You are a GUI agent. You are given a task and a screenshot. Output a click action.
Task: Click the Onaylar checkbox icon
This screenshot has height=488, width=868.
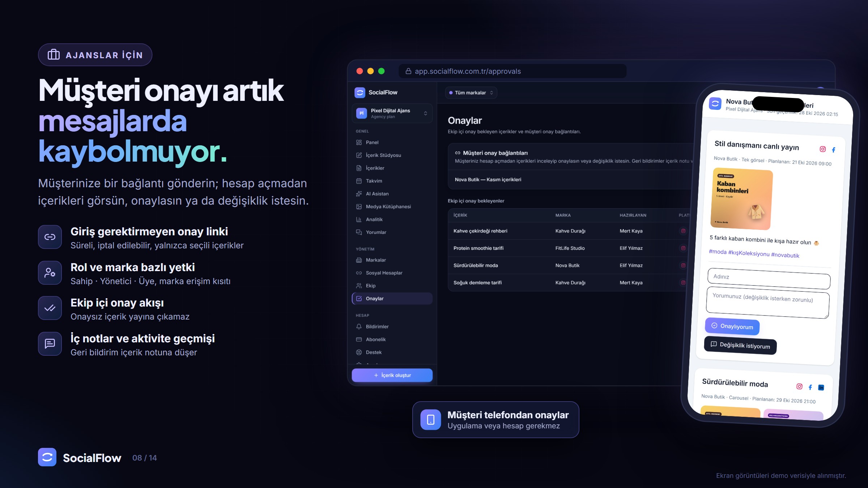[x=359, y=299]
